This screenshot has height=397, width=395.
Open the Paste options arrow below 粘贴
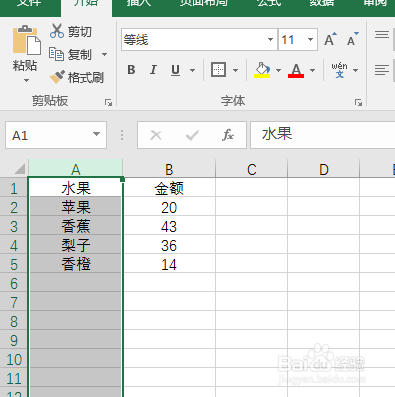(26, 80)
